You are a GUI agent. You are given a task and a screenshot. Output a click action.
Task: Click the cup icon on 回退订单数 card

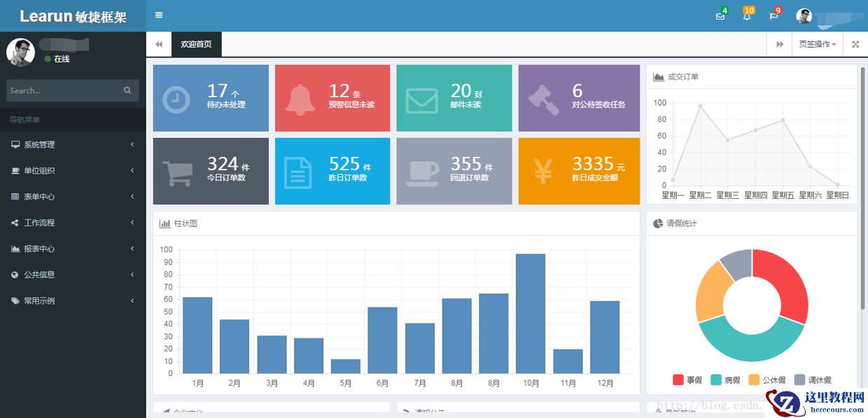[422, 173]
